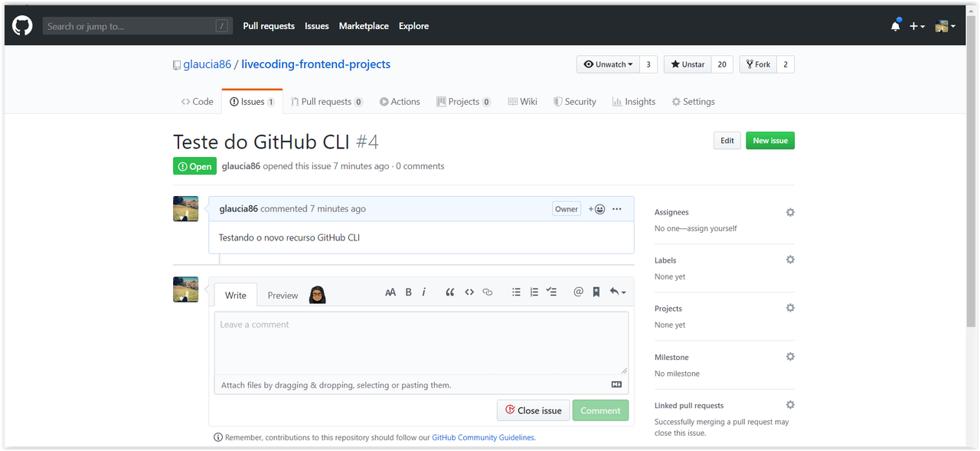Open the Labels gear settings

click(x=790, y=260)
